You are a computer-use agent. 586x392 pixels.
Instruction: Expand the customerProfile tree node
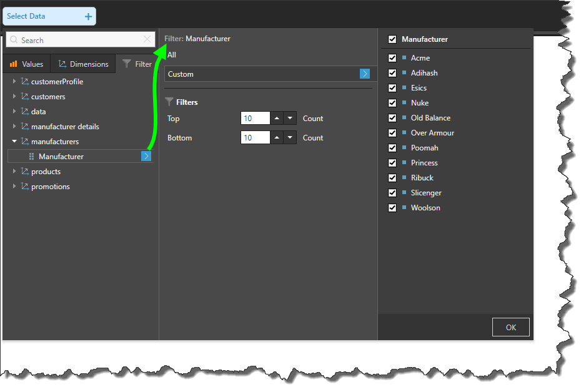(14, 81)
